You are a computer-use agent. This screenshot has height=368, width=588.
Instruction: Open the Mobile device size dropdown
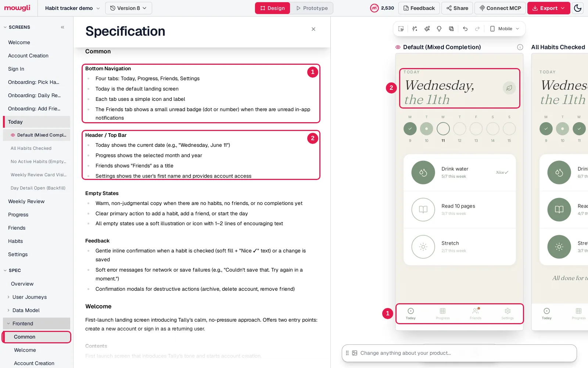(x=505, y=29)
